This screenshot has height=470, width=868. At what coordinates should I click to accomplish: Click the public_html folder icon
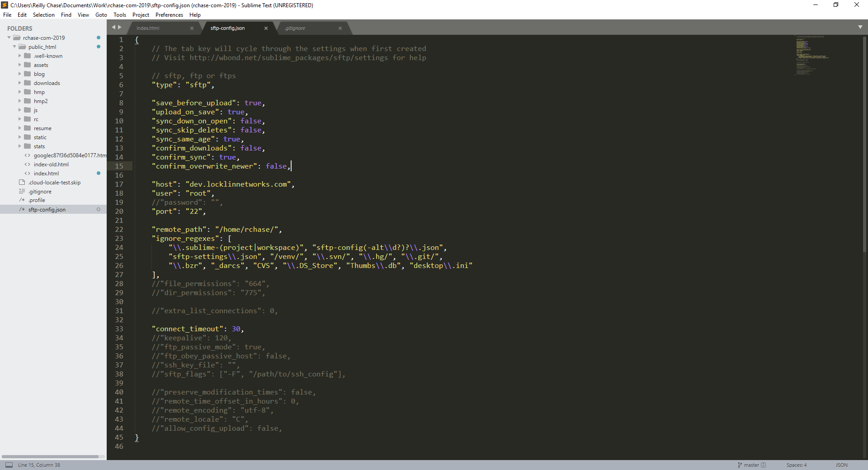point(22,47)
